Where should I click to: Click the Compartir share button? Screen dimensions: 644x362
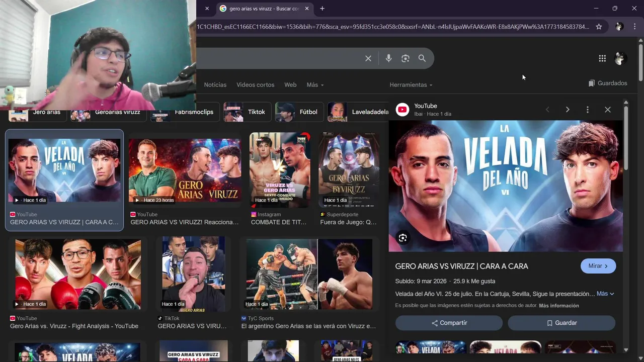(x=449, y=323)
